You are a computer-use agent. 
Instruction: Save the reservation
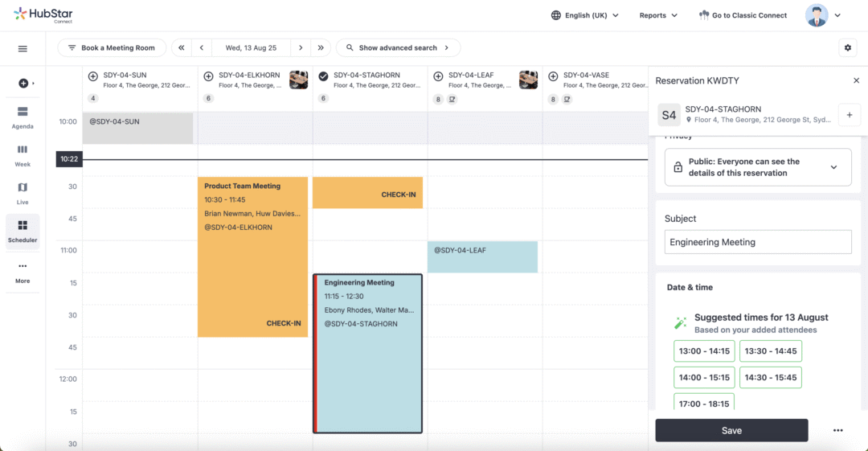point(731,431)
